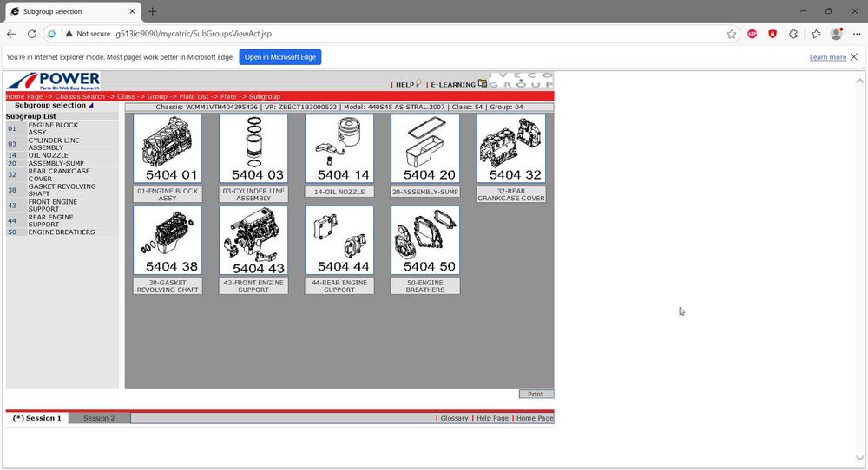
Task: Open the 5404 01 engine block thumbnail
Action: click(168, 149)
